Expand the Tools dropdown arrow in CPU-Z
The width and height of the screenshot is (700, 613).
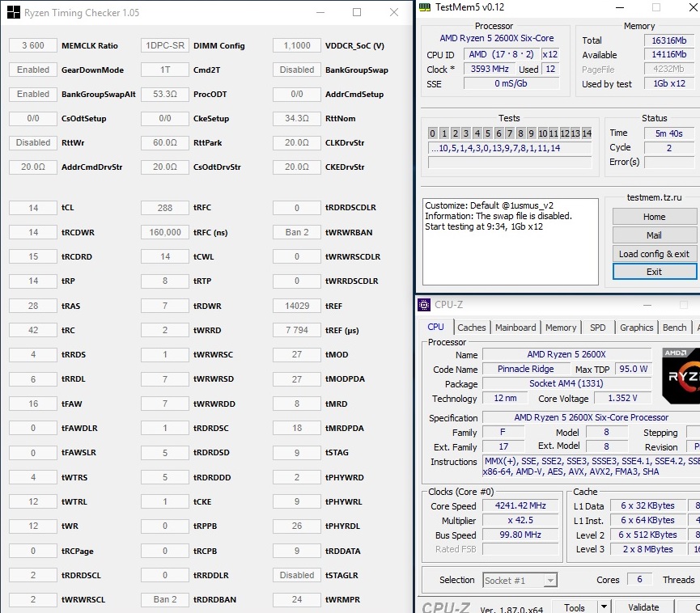[x=604, y=607]
